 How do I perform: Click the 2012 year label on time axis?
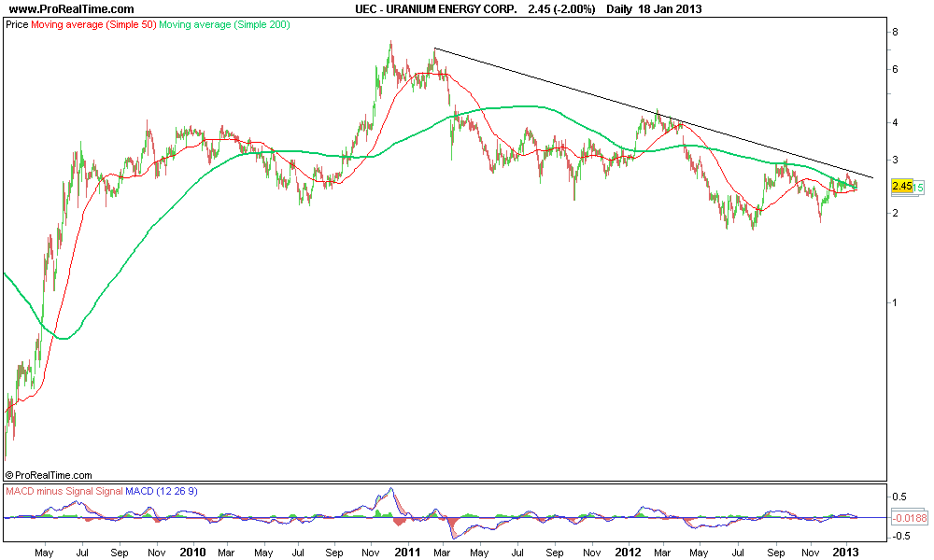pyautogui.click(x=628, y=553)
